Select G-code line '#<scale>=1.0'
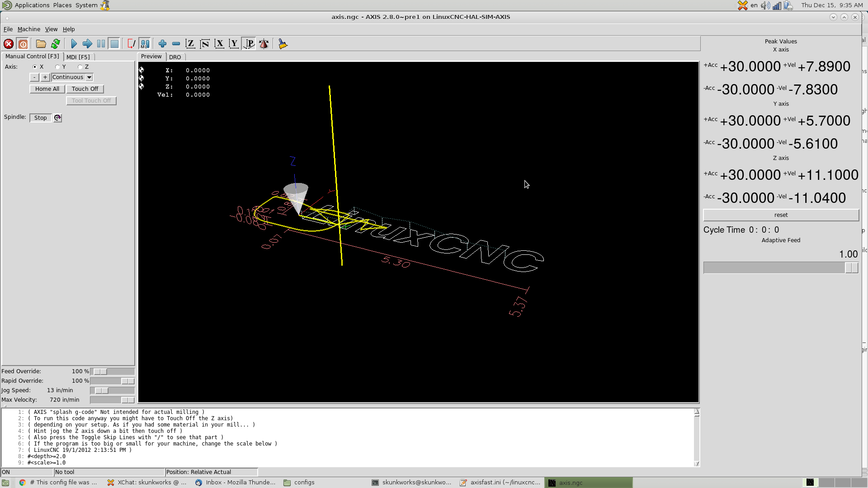The height and width of the screenshot is (488, 868). point(46,463)
